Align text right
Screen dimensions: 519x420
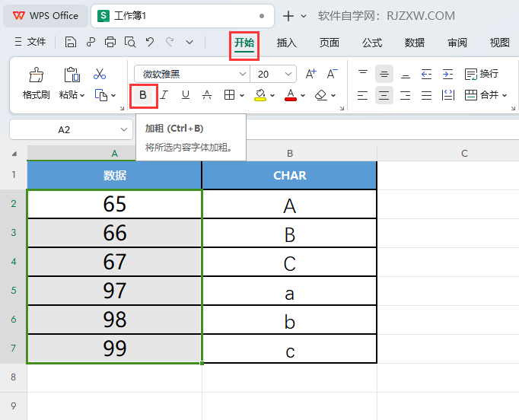pyautogui.click(x=405, y=95)
